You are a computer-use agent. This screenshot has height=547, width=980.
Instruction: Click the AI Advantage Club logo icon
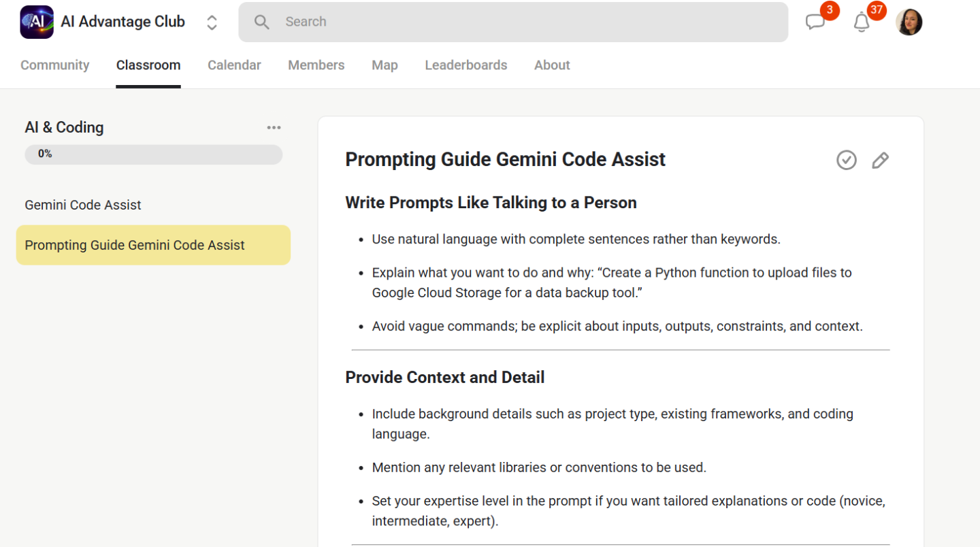(x=37, y=22)
